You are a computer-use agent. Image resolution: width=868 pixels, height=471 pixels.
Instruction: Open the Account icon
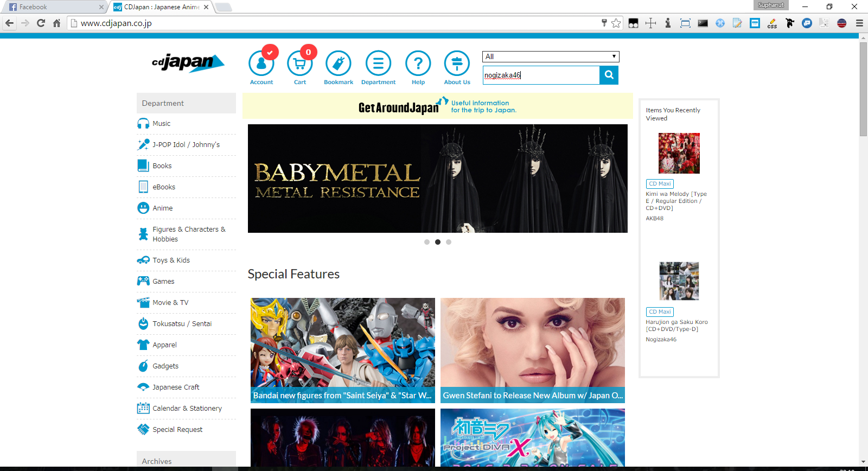(261, 64)
